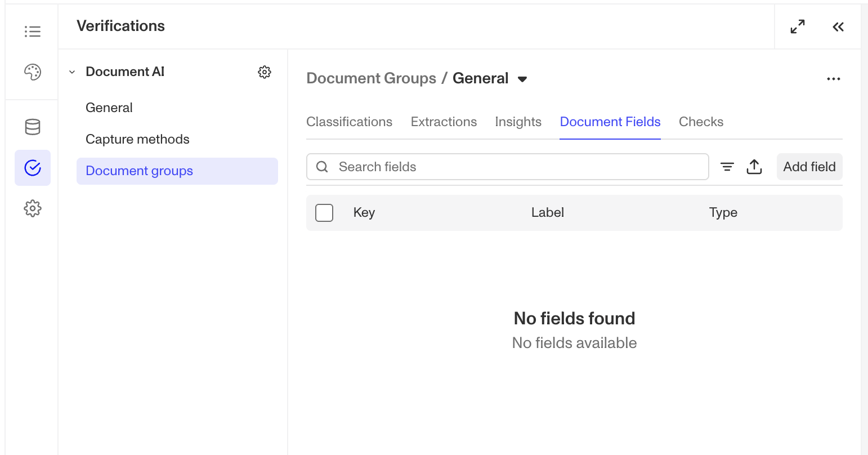Click the expand-fullscreen arrows icon

[x=798, y=26]
